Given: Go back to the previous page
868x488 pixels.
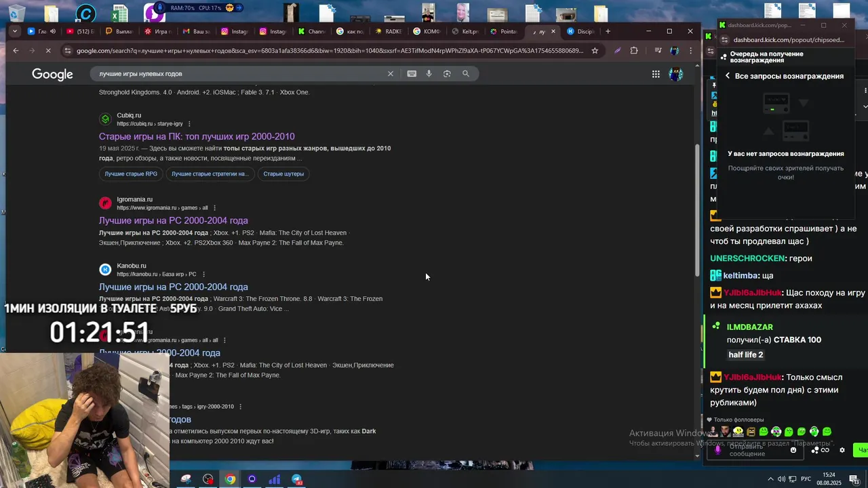Looking at the screenshot, I should pyautogui.click(x=16, y=51).
